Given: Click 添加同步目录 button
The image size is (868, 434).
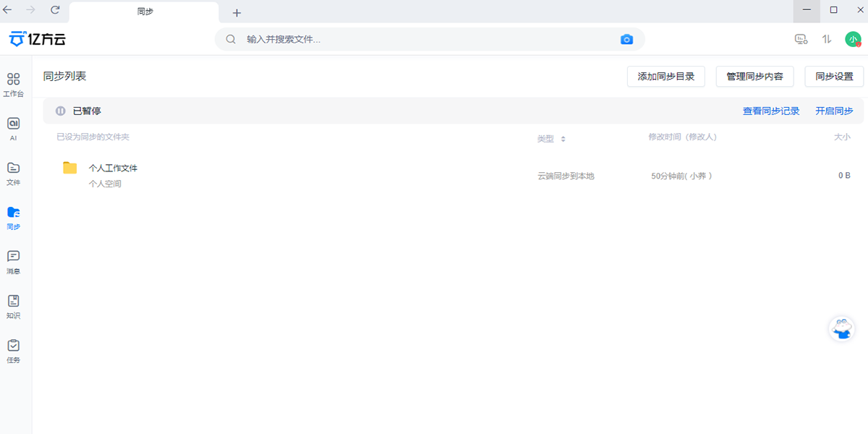Looking at the screenshot, I should pos(666,77).
